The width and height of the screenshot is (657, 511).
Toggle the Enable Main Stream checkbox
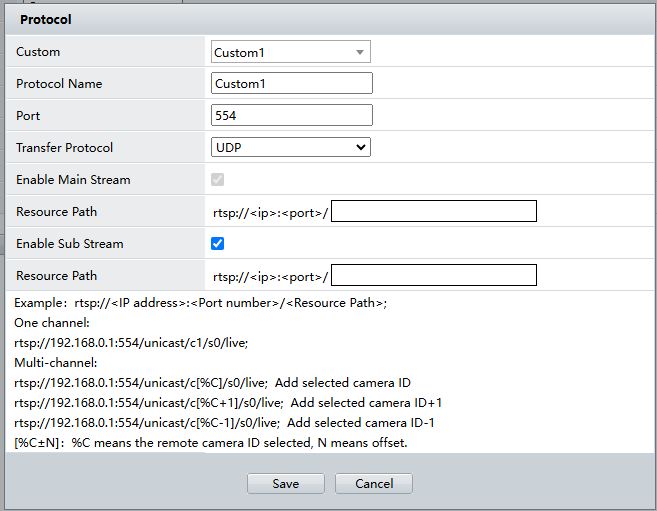point(218,180)
